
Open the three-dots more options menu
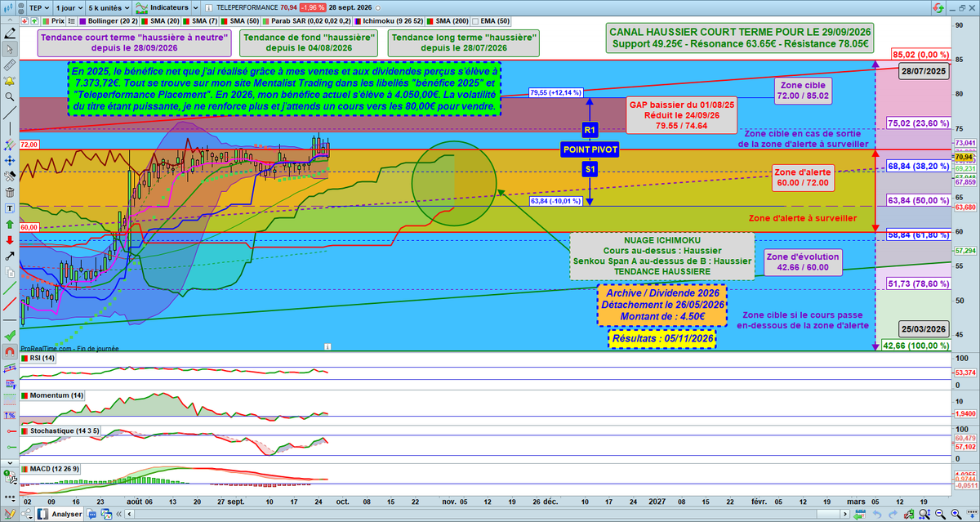pyautogui.click(x=10, y=497)
